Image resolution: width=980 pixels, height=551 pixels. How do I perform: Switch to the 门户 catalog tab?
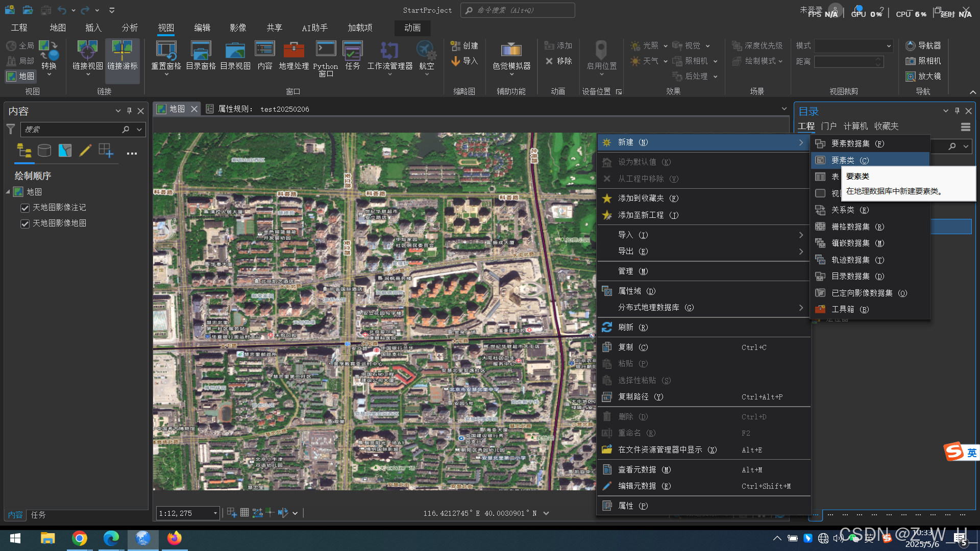[x=828, y=126]
